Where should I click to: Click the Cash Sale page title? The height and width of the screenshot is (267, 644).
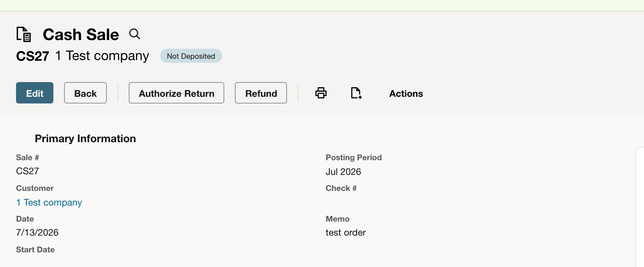(81, 34)
